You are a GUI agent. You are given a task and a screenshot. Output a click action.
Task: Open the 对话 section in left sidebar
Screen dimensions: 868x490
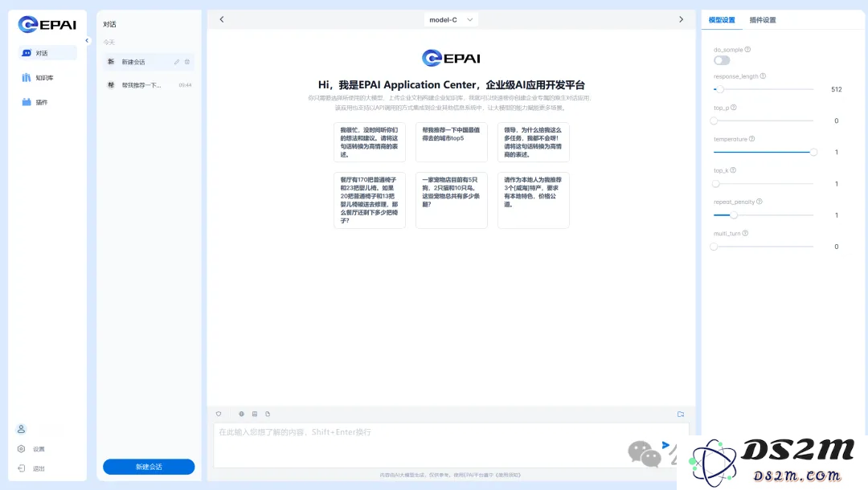point(47,53)
